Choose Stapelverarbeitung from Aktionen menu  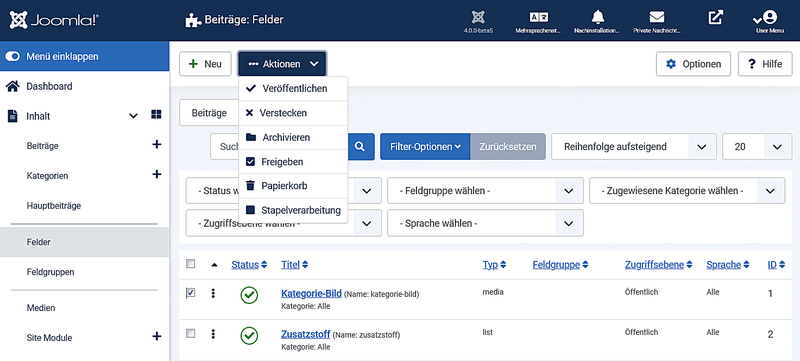click(x=293, y=210)
